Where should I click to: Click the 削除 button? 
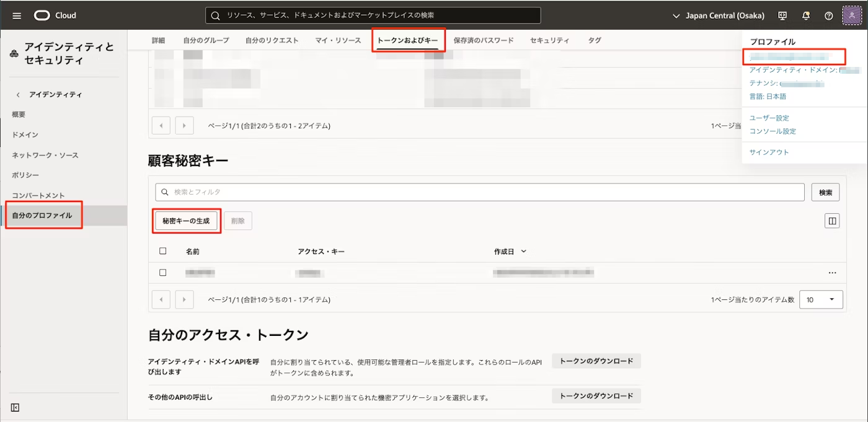point(238,221)
